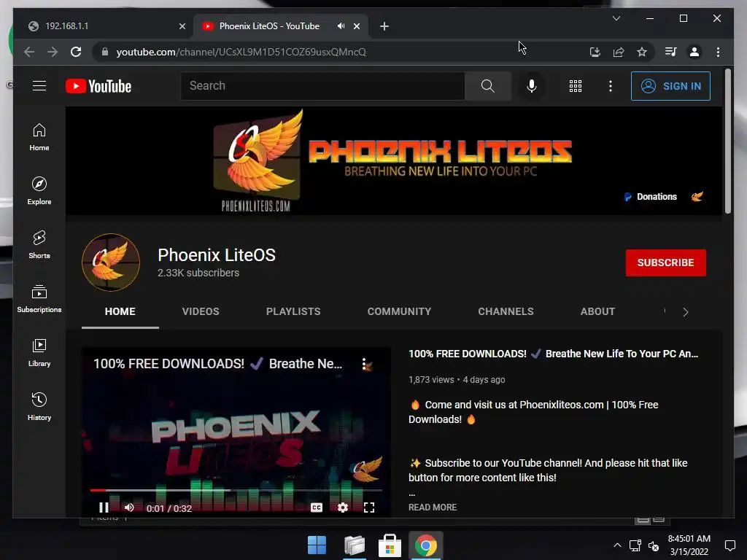This screenshot has height=560, width=747.
Task: Open Chrome media controls icon
Action: 671,52
